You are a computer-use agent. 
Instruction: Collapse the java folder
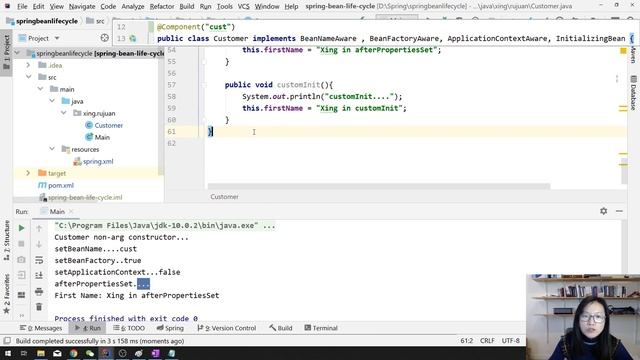coord(52,100)
